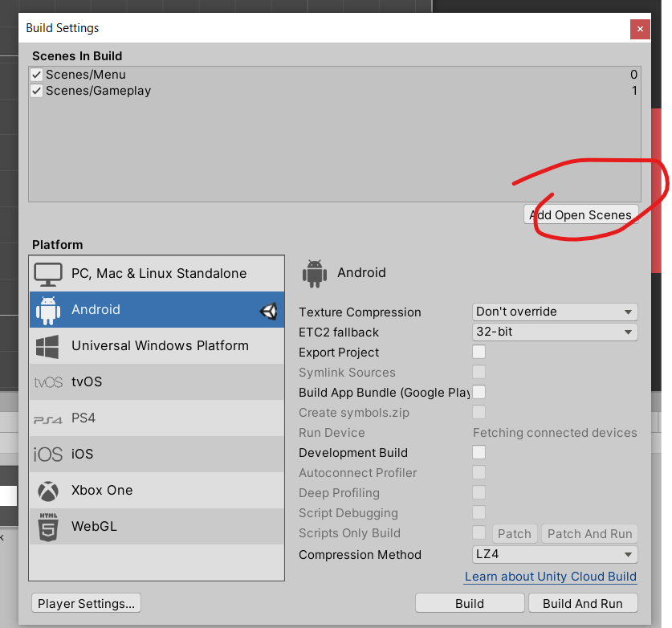
Task: Open Learn about Unity Cloud Build link
Action: coord(551,577)
